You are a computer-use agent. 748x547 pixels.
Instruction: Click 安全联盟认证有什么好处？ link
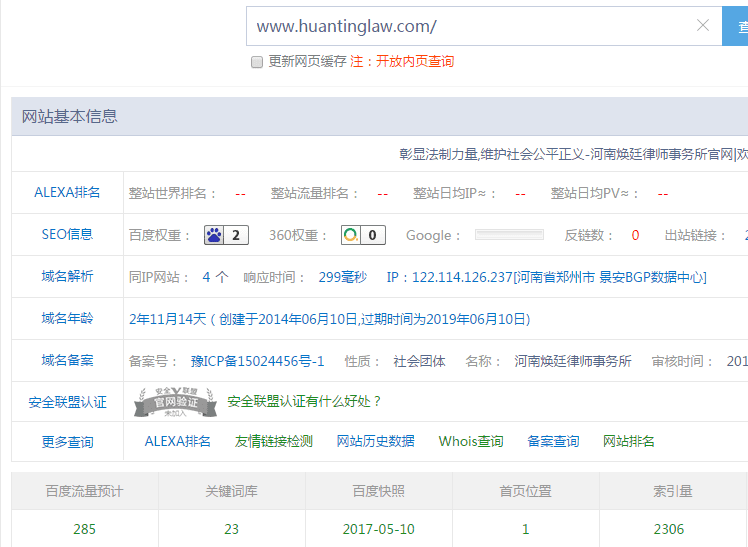pos(304,401)
